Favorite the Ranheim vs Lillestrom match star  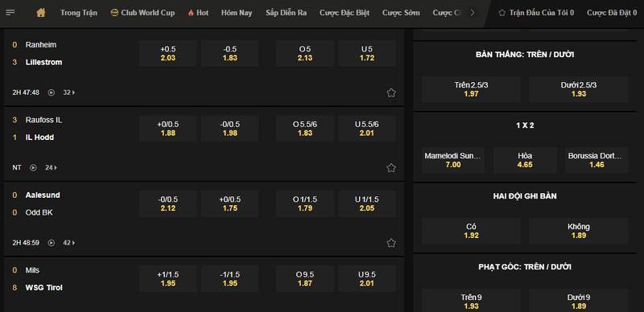click(x=391, y=92)
